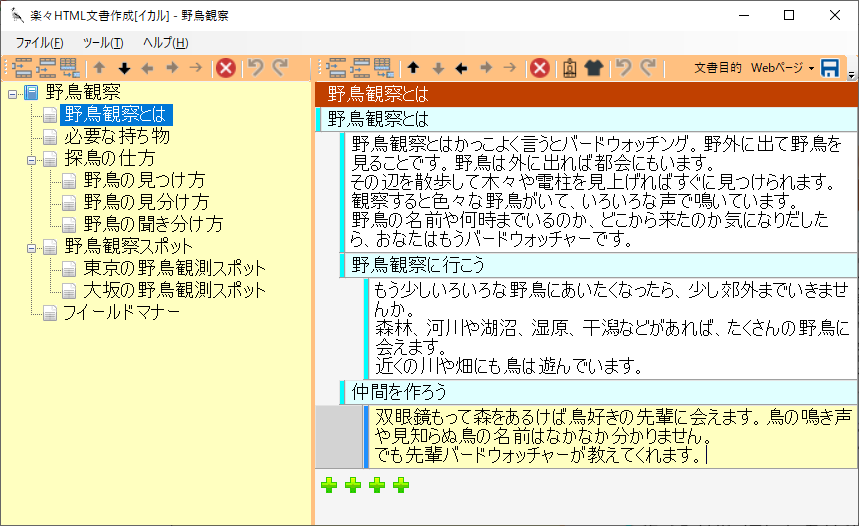
Task: Collapse the root 野鳥観察 tree node
Action: tap(12, 93)
